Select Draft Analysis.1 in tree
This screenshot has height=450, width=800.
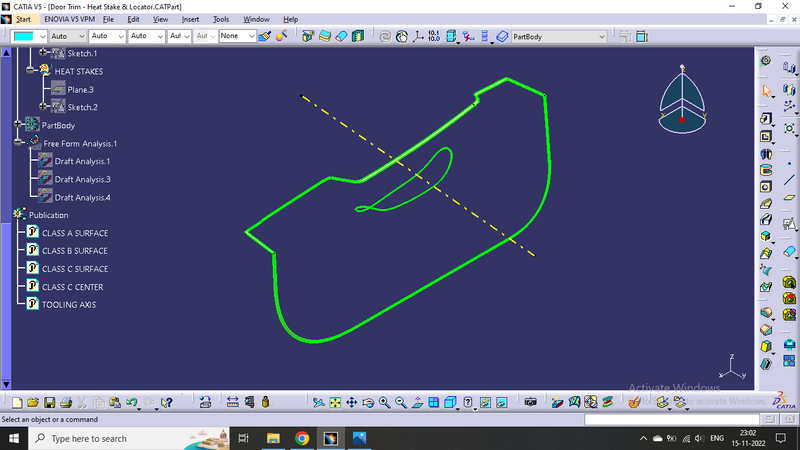click(x=82, y=161)
